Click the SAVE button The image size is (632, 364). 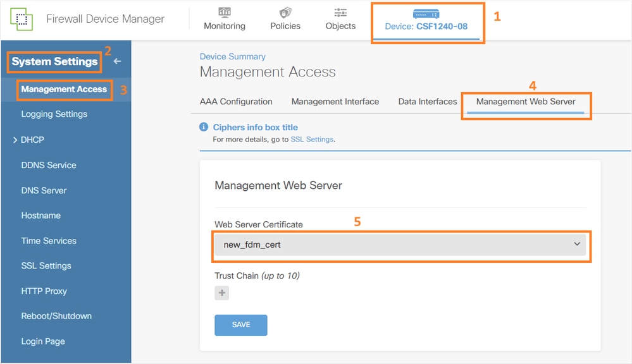(241, 325)
